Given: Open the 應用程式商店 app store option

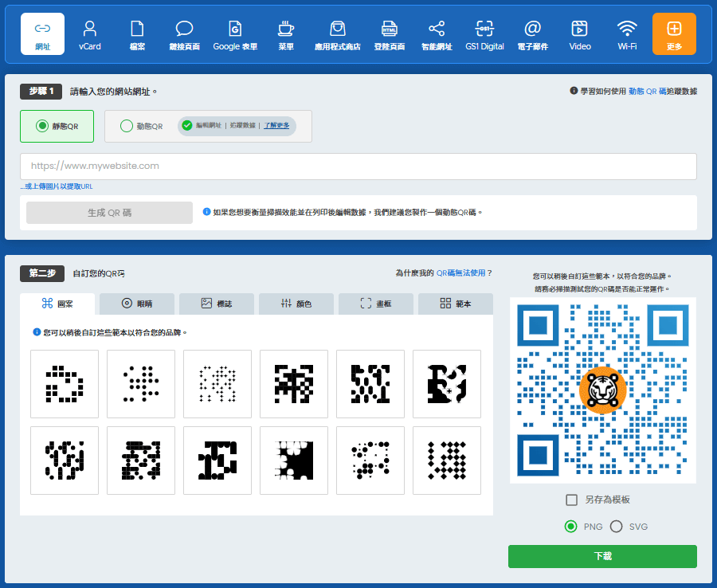Looking at the screenshot, I should [x=338, y=33].
